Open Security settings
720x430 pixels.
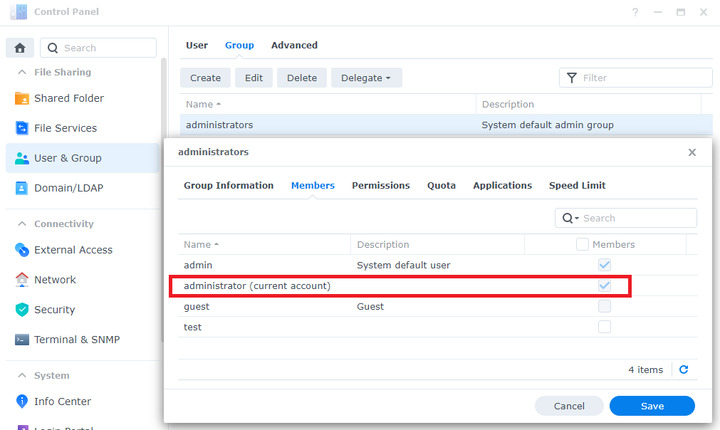pos(55,310)
